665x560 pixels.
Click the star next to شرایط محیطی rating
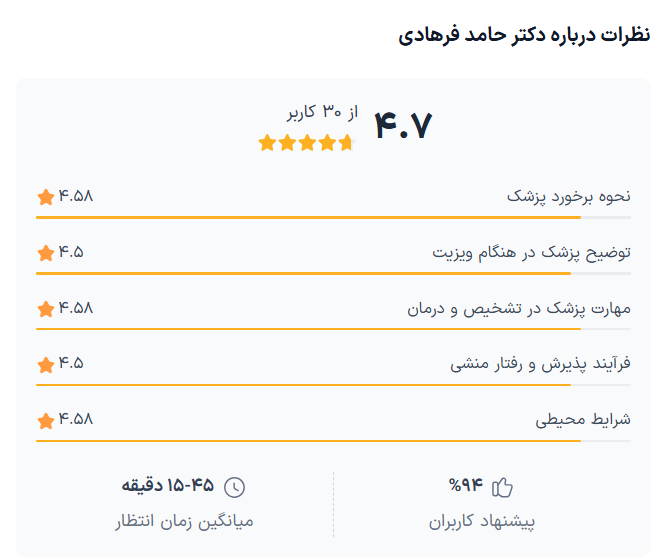coord(45,420)
